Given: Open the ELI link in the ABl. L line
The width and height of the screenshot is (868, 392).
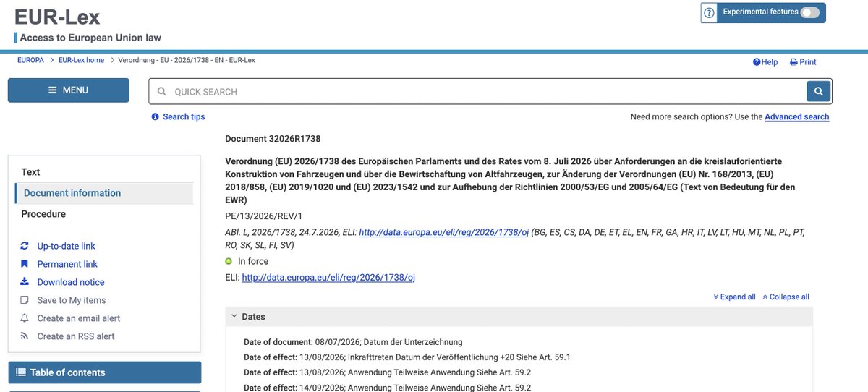Looking at the screenshot, I should (x=443, y=232).
